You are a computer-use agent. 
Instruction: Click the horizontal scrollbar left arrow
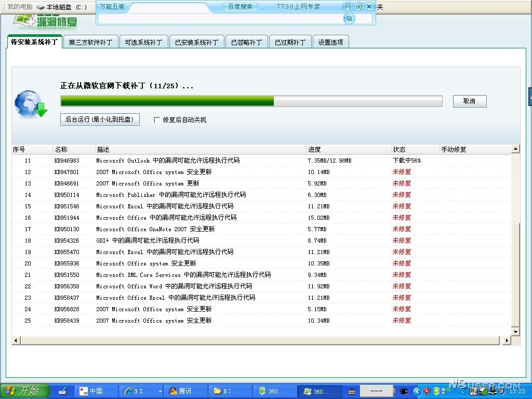[16, 340]
